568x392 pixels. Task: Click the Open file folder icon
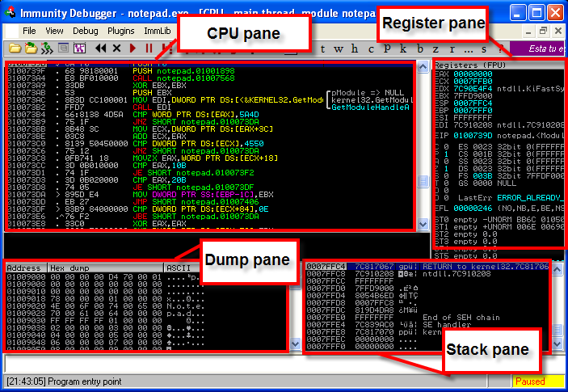(x=13, y=48)
